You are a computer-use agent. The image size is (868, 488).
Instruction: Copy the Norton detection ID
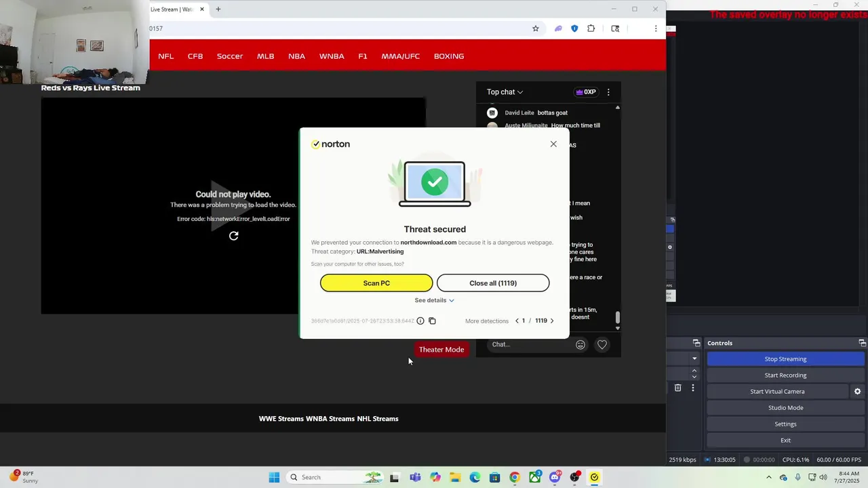432,321
